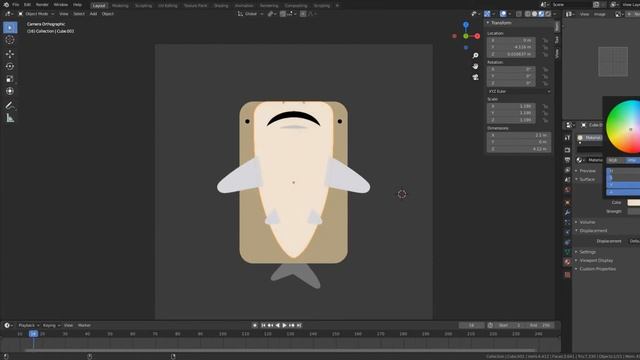Open the Global orientation dropdown
This screenshot has height=360, width=640.
pyautogui.click(x=251, y=14)
